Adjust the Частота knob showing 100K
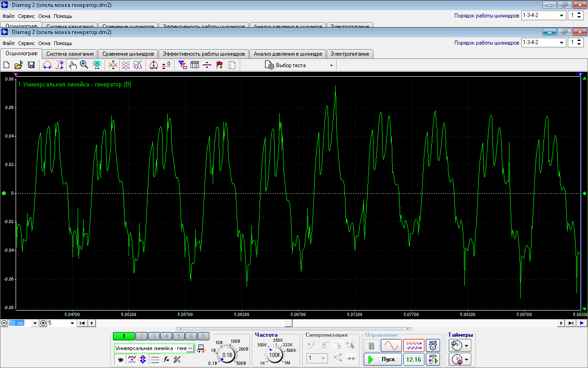Screen dimensions: 588x368 275,355
